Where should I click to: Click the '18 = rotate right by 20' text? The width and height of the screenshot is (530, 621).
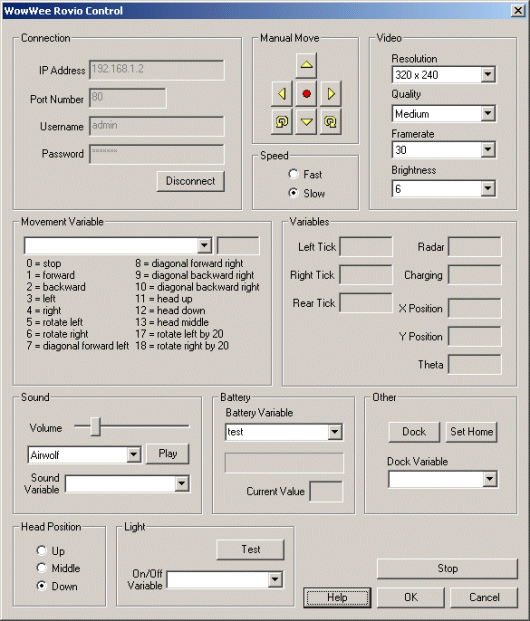[182, 346]
